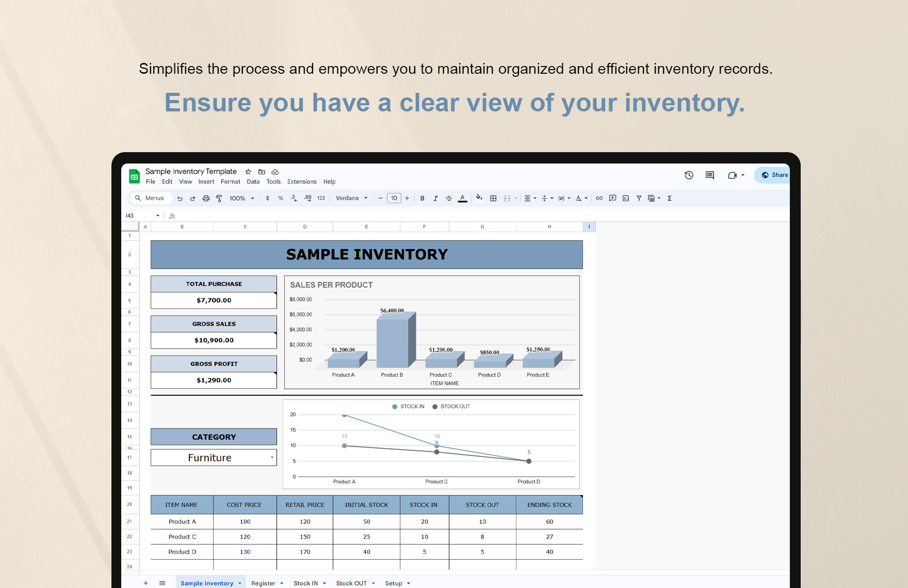Expand the Verdana font dropdown
The width and height of the screenshot is (908, 588).
[365, 198]
